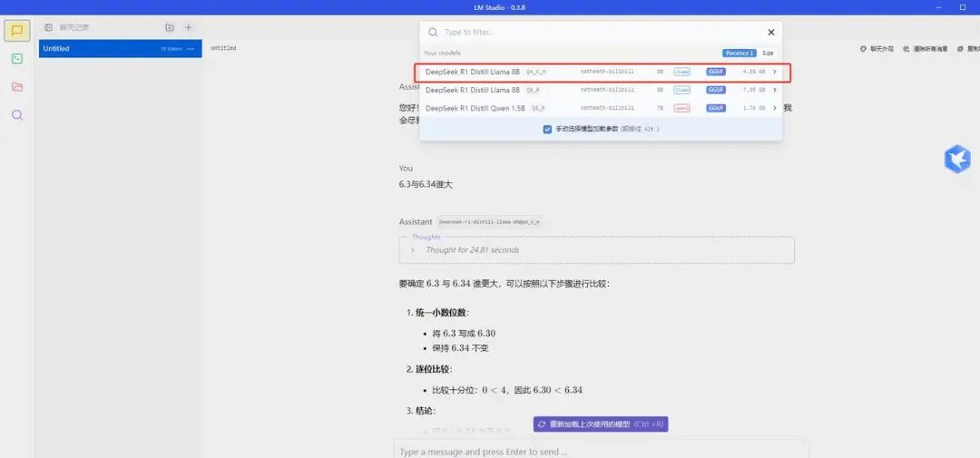Start a new chat with plus icon
This screenshot has height=458, width=980.
click(188, 27)
